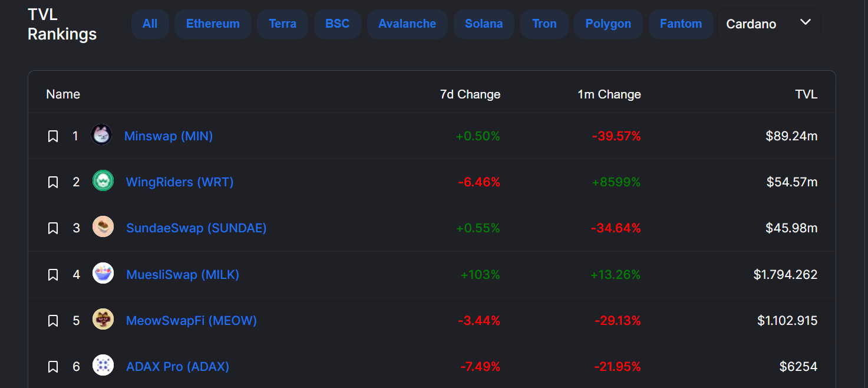This screenshot has width=868, height=388.
Task: Click Minswap's +0.50% 7d change
Action: pos(478,136)
